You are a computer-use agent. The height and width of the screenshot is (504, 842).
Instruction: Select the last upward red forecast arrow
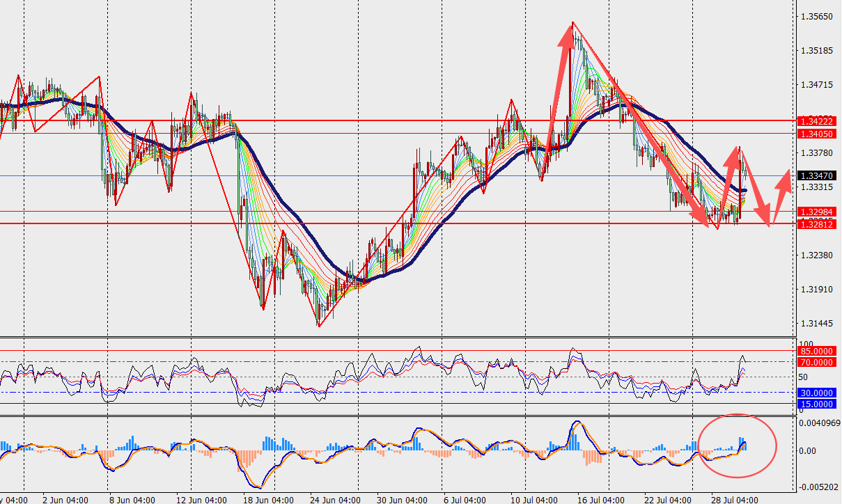pyautogui.click(x=781, y=197)
